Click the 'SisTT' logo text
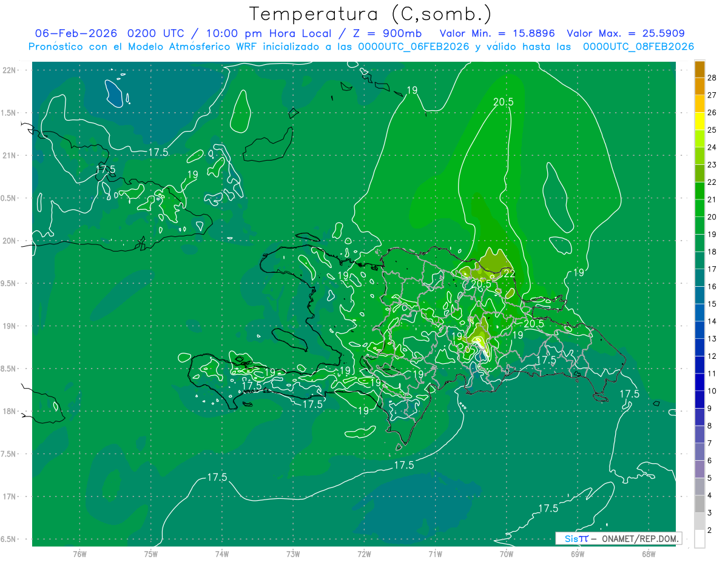 576,538
